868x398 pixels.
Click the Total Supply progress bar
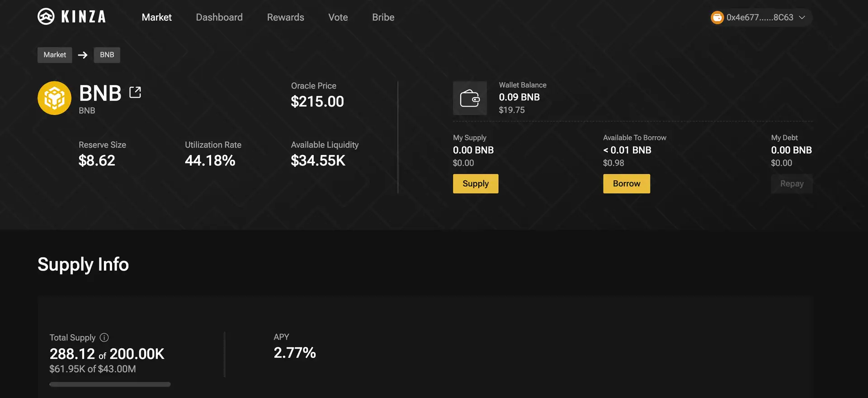pos(110,384)
